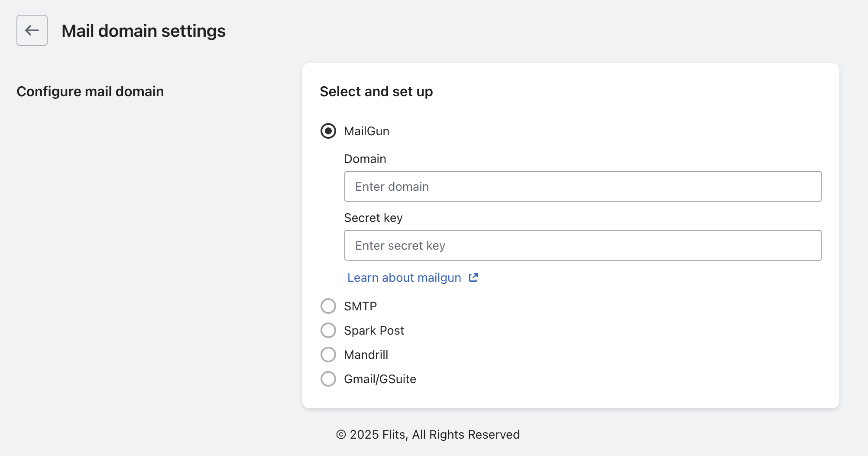Open the Learn about mailgun link
This screenshot has width=868, height=456.
tap(404, 277)
